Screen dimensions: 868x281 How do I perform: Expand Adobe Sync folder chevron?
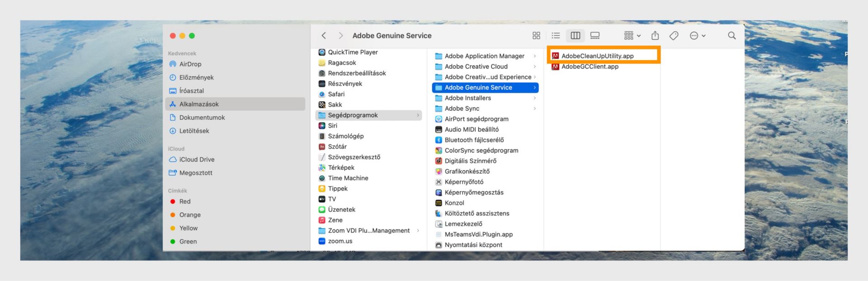pos(535,109)
